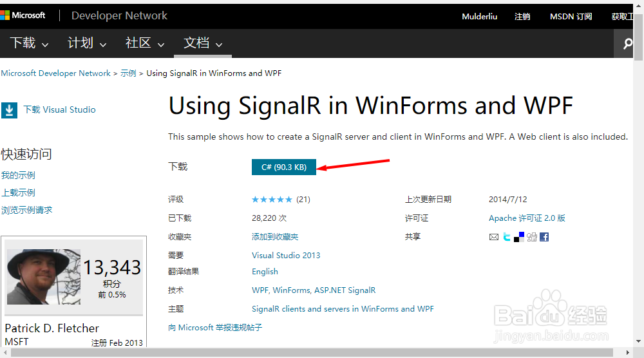Click the five-star rating
The height and width of the screenshot is (358, 644).
click(272, 200)
